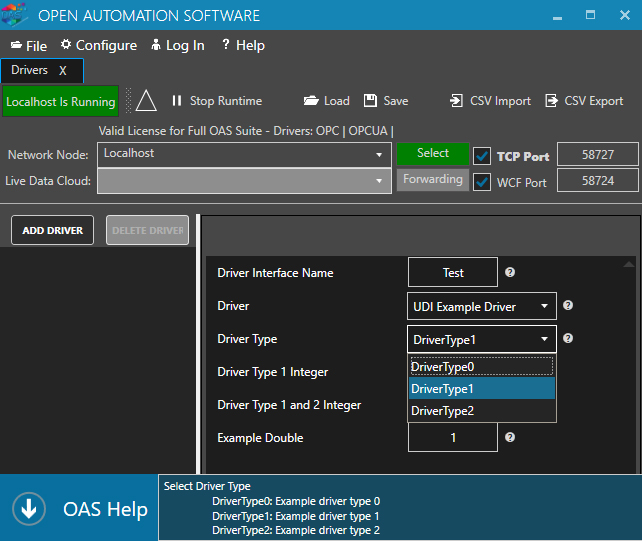
Task: Click the CSV Export icon
Action: click(551, 101)
